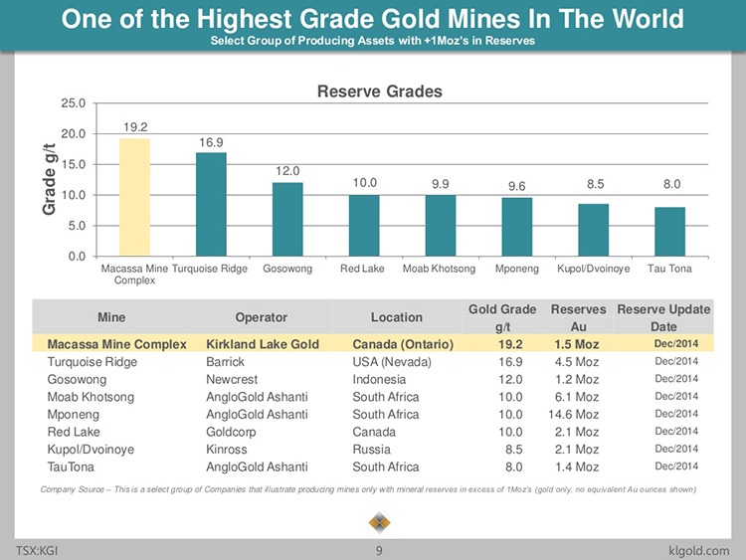
Task: Click the subtitle about +1Moz's Reserves
Action: tap(373, 41)
